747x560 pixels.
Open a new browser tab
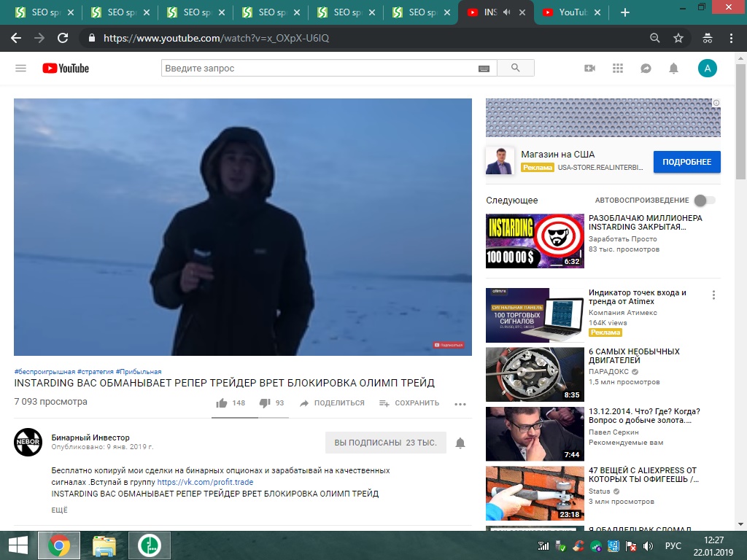(625, 12)
